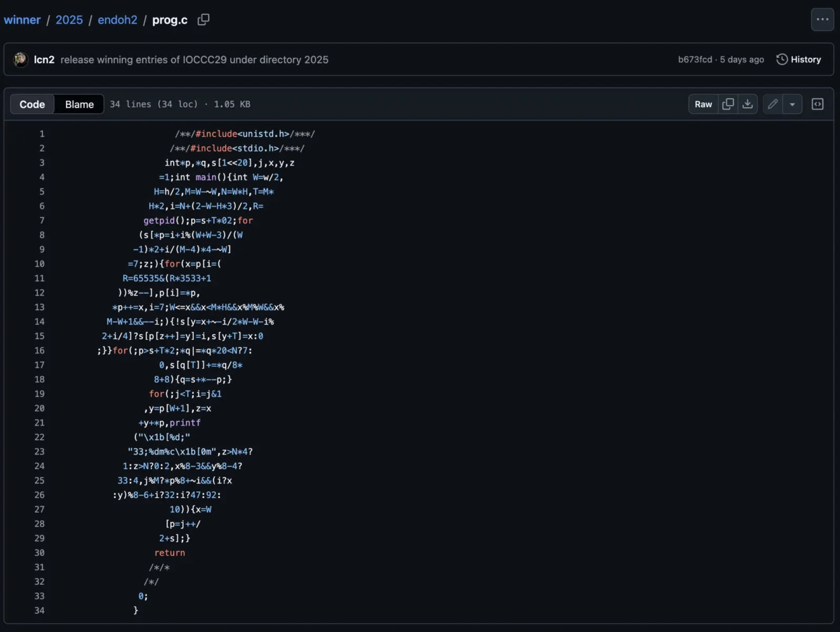This screenshot has width=840, height=632.
Task: Click the return keyword line
Action: click(x=170, y=553)
